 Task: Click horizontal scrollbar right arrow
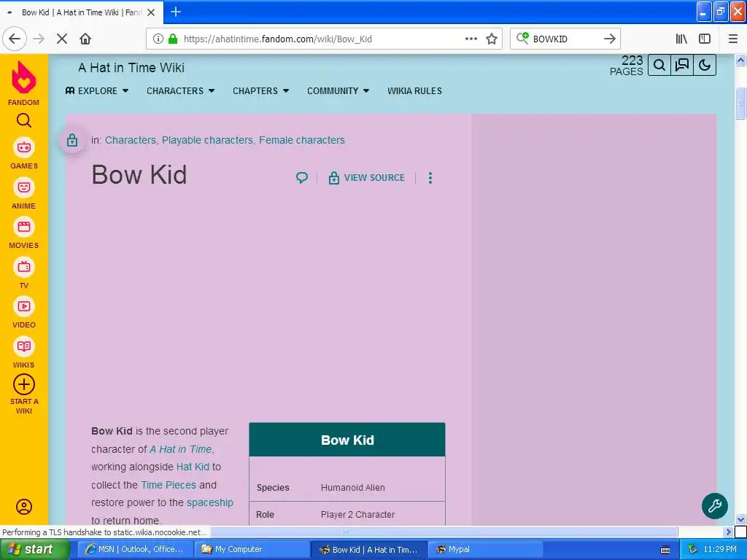(728, 532)
